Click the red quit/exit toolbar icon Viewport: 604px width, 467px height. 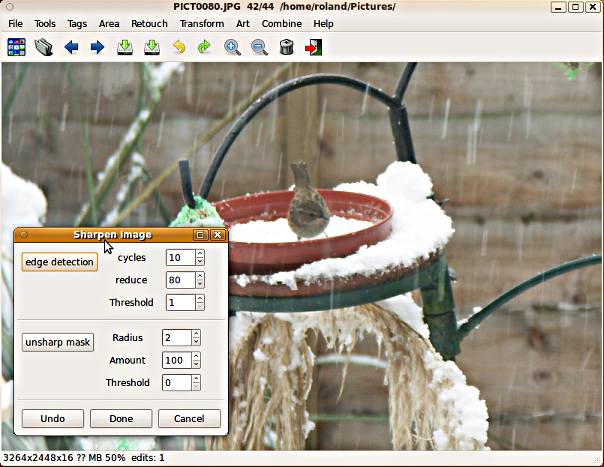click(x=314, y=46)
